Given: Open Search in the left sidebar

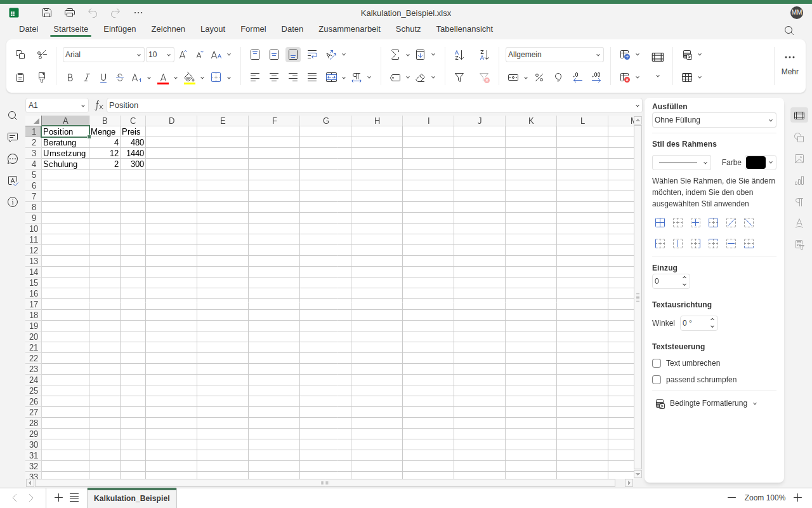Looking at the screenshot, I should [x=13, y=116].
